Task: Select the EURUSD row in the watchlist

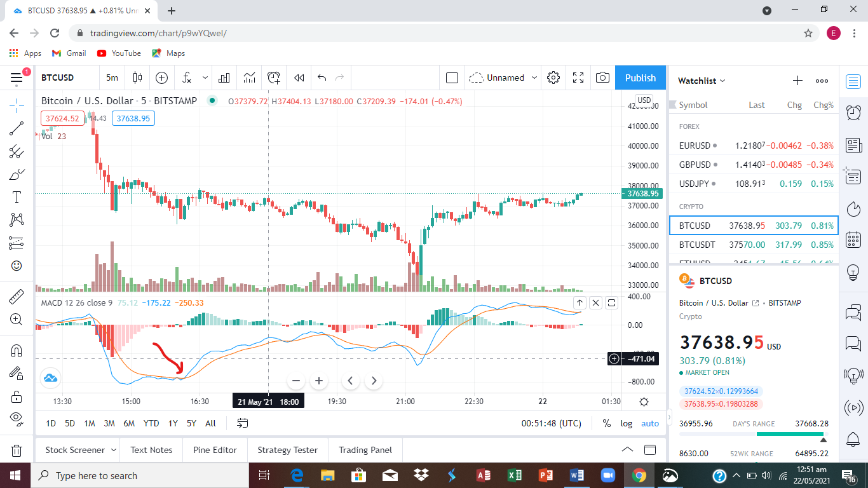Action: tap(754, 146)
